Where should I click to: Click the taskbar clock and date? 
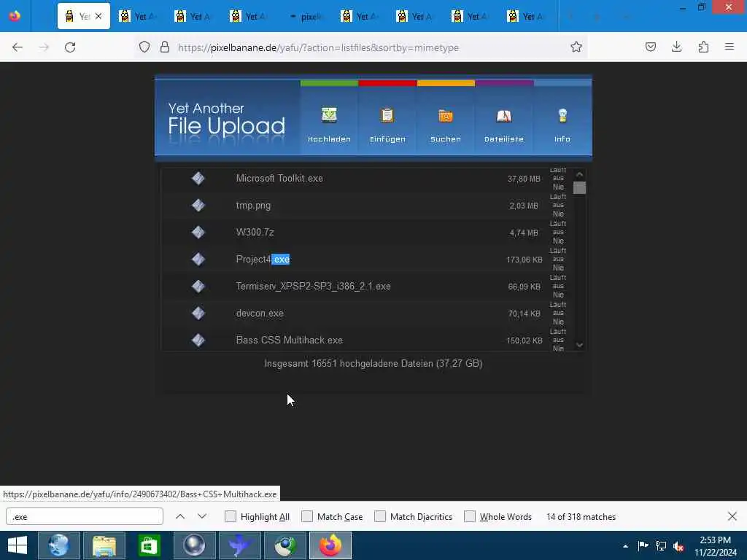pos(715,545)
